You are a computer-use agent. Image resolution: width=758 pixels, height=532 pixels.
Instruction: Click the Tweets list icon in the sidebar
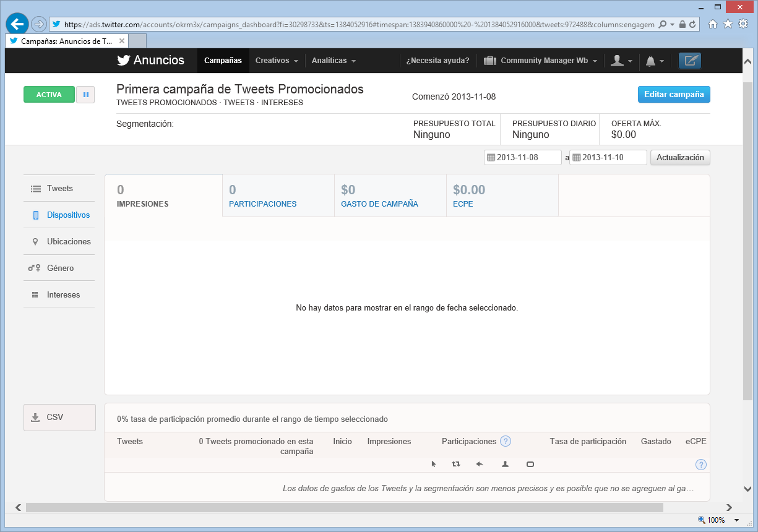tap(36, 189)
